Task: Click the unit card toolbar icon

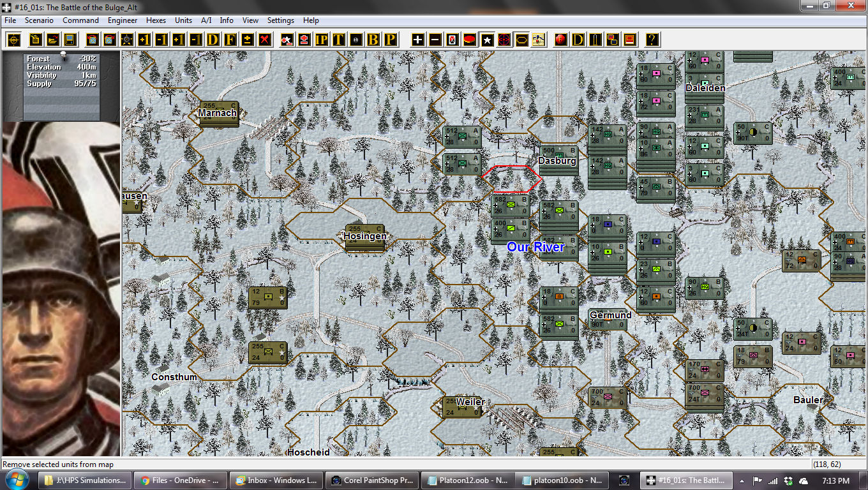Action: coord(453,40)
